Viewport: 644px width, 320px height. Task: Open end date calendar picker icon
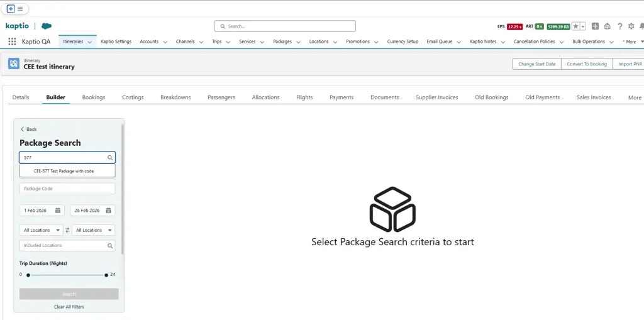tap(108, 211)
